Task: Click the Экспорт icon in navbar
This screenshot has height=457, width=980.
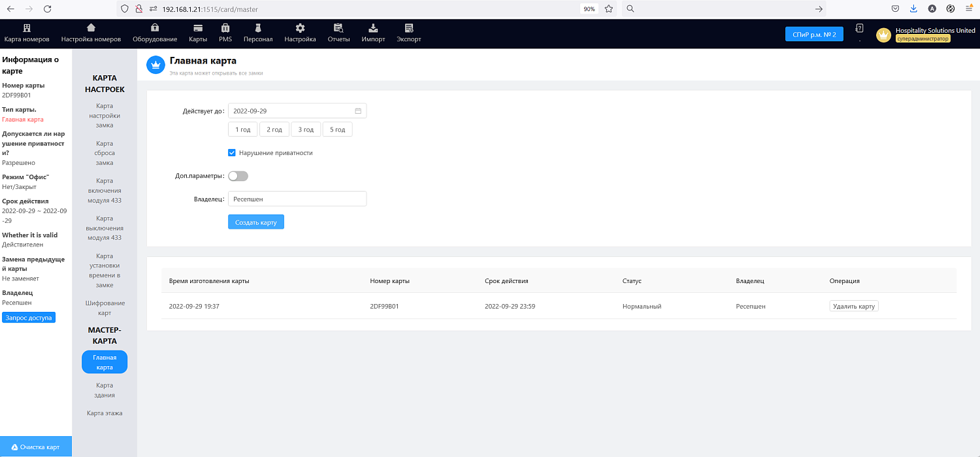Action: (x=409, y=28)
